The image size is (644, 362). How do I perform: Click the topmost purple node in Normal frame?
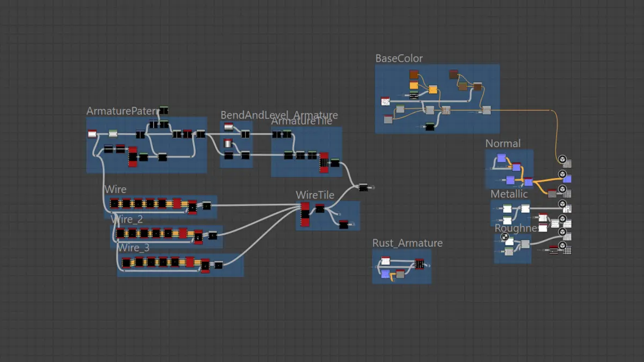tap(501, 158)
